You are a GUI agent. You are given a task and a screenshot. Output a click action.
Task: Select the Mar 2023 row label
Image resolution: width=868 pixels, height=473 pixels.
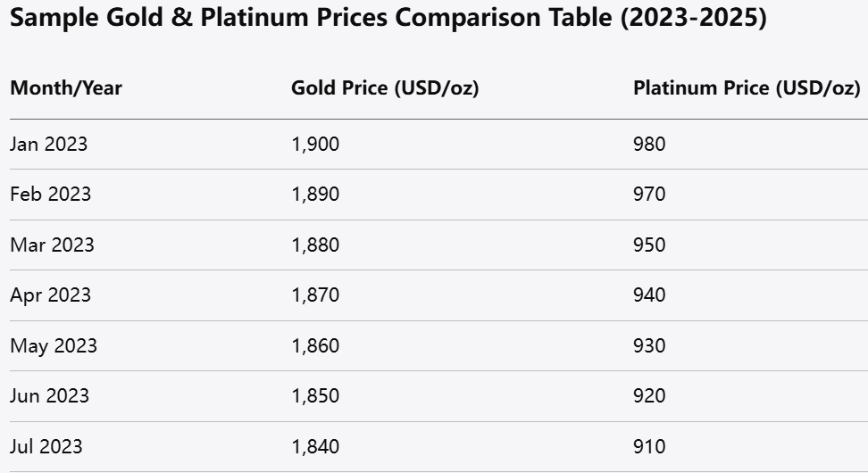52,245
